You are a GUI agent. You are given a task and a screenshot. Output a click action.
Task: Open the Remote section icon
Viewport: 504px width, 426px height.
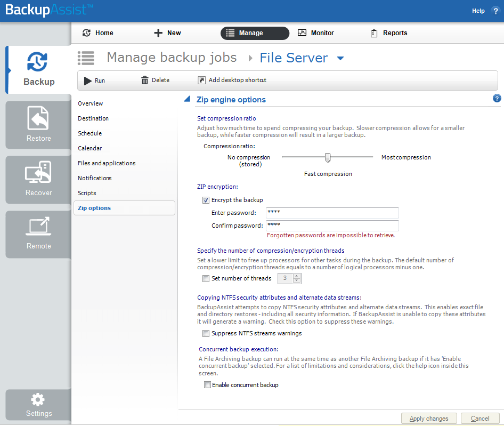pyautogui.click(x=38, y=227)
